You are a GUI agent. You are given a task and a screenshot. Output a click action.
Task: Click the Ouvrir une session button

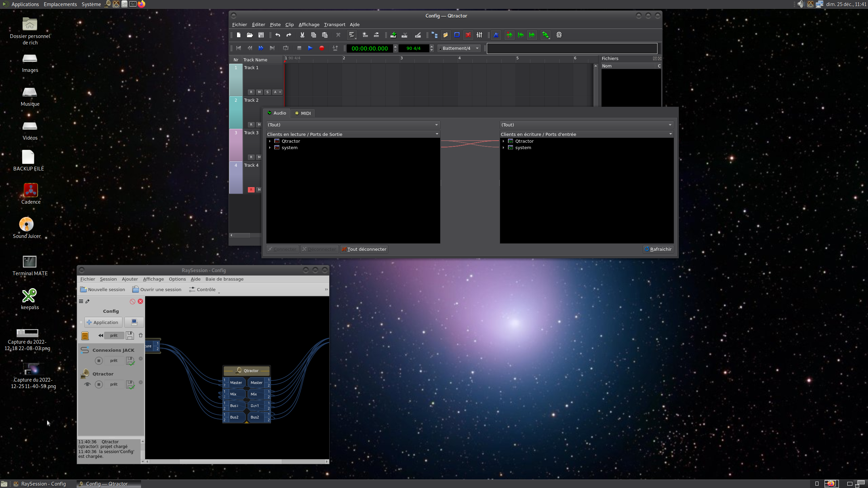157,289
